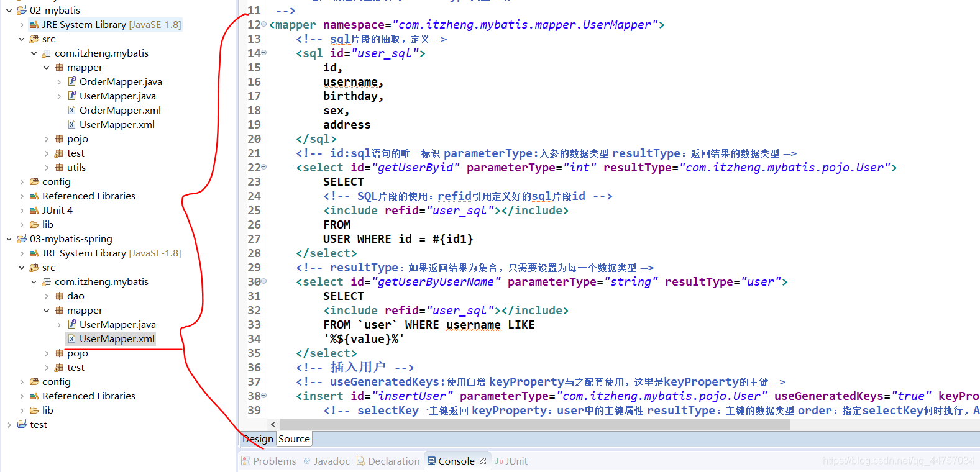The width and height of the screenshot is (980, 472).
Task: Click the scroll-left arrow of the editor
Action: (273, 425)
